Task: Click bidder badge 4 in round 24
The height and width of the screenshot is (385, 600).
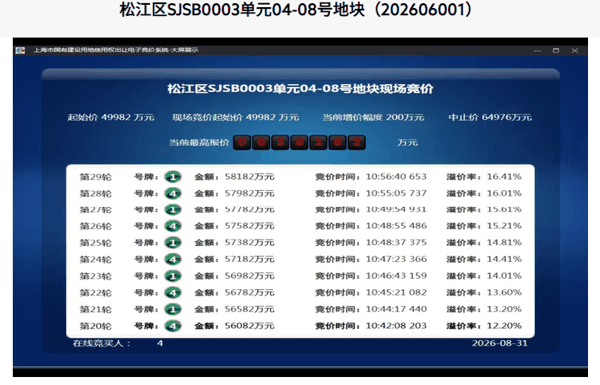Action: click(173, 259)
